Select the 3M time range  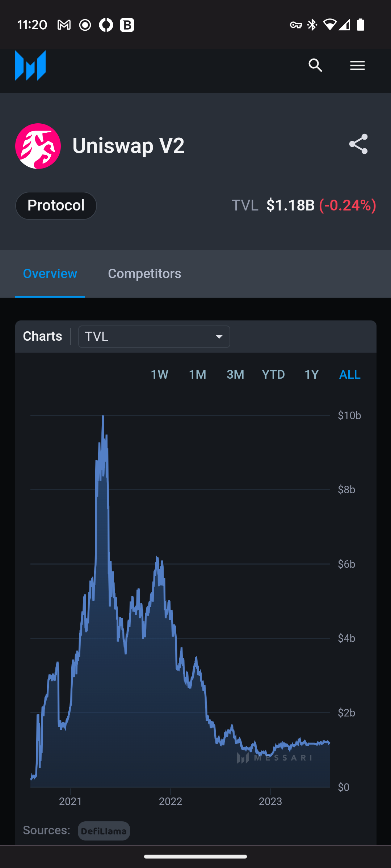point(235,374)
